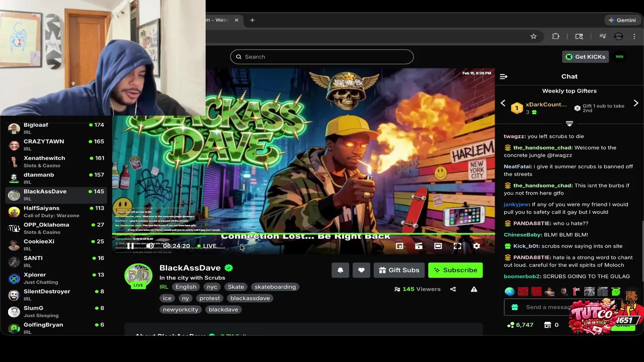Click the cast/clip icon in player controls
644x362 pixels.
[419, 246]
